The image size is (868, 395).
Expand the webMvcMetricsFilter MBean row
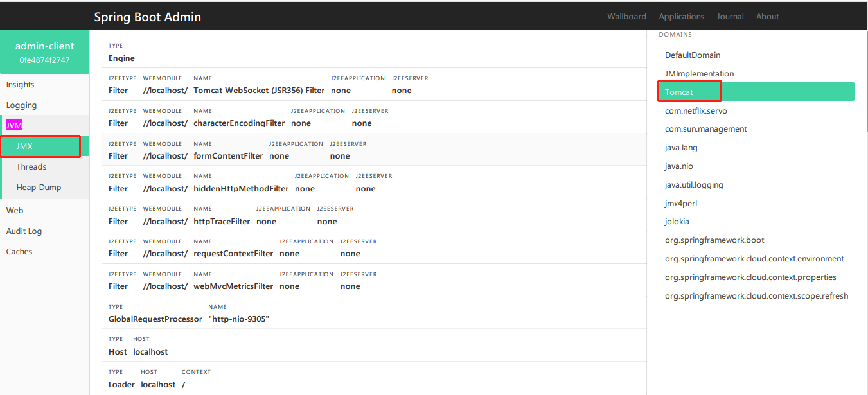[x=374, y=280]
